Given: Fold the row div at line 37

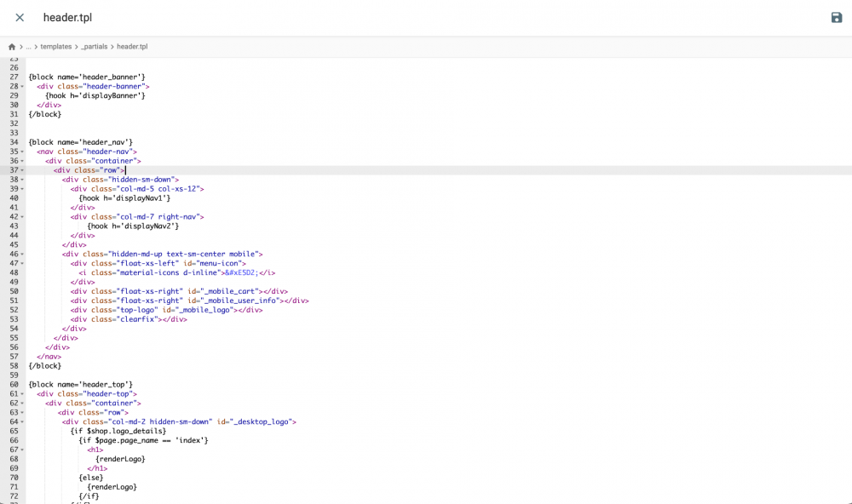Looking at the screenshot, I should (x=23, y=169).
